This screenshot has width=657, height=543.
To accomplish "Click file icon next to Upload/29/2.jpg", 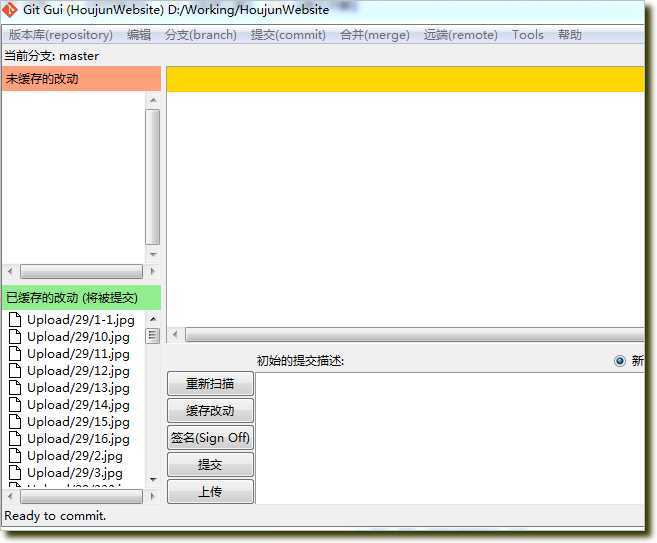I will [15, 455].
